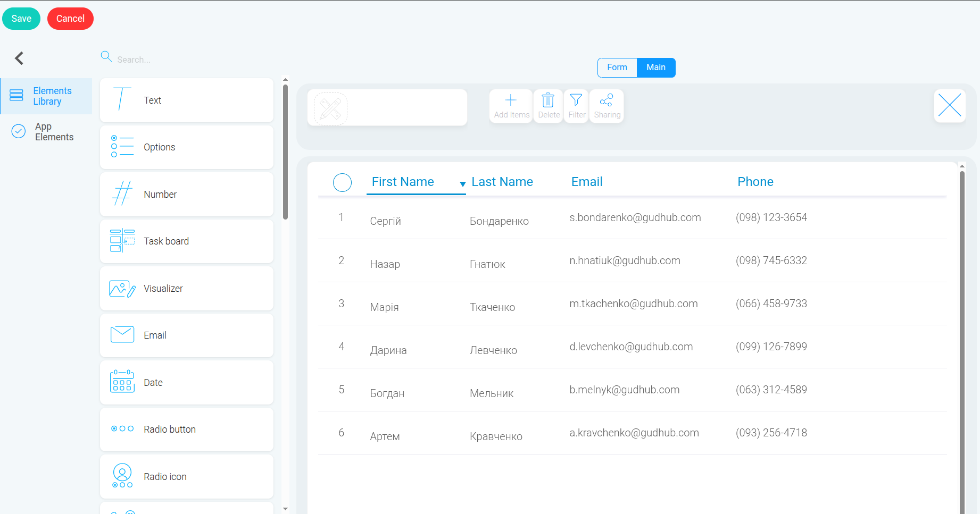Open the Sharing icon
The height and width of the screenshot is (514, 980).
pyautogui.click(x=607, y=100)
